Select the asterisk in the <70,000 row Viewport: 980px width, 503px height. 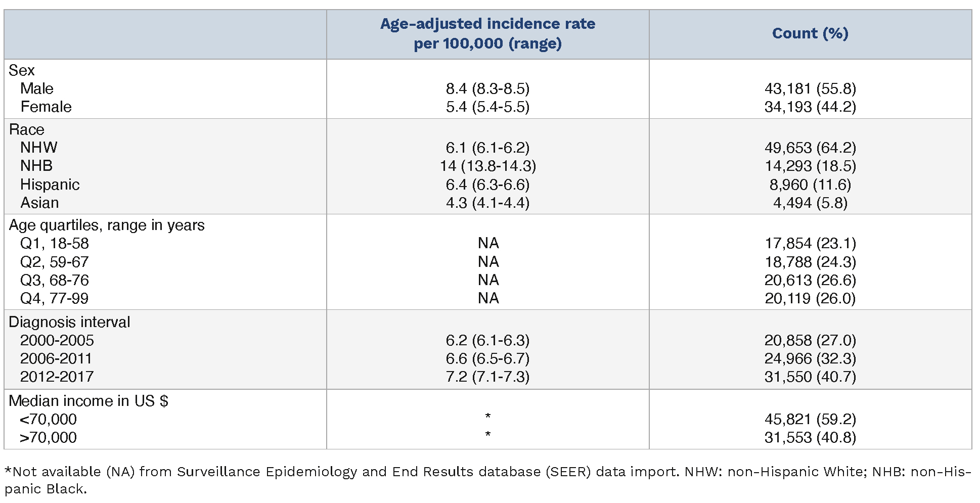click(x=487, y=417)
